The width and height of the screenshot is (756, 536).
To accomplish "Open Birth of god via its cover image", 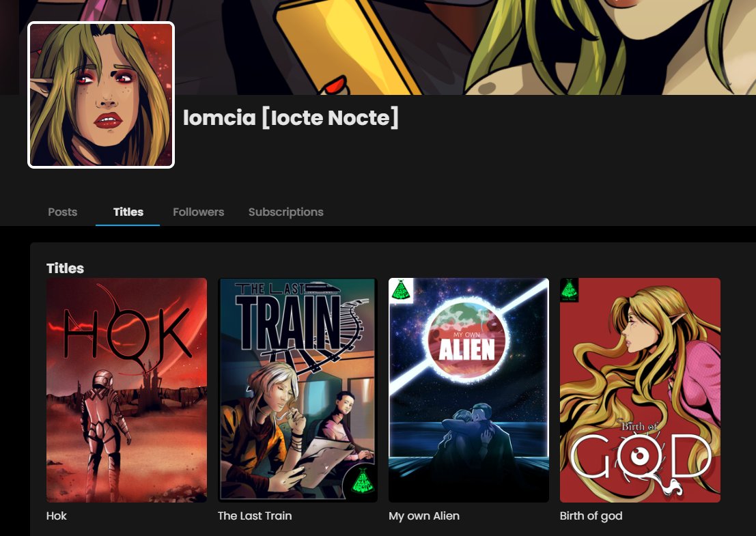I will pos(640,389).
